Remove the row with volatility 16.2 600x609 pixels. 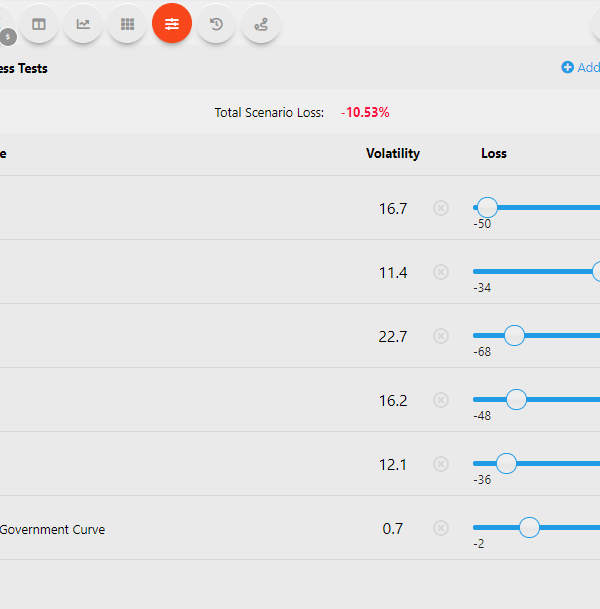point(441,400)
